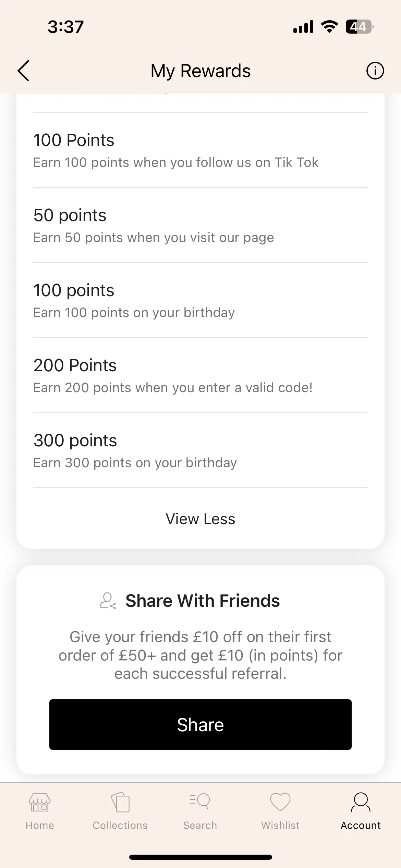Check the battery indicator in status bar
The width and height of the screenshot is (401, 868).
[360, 27]
